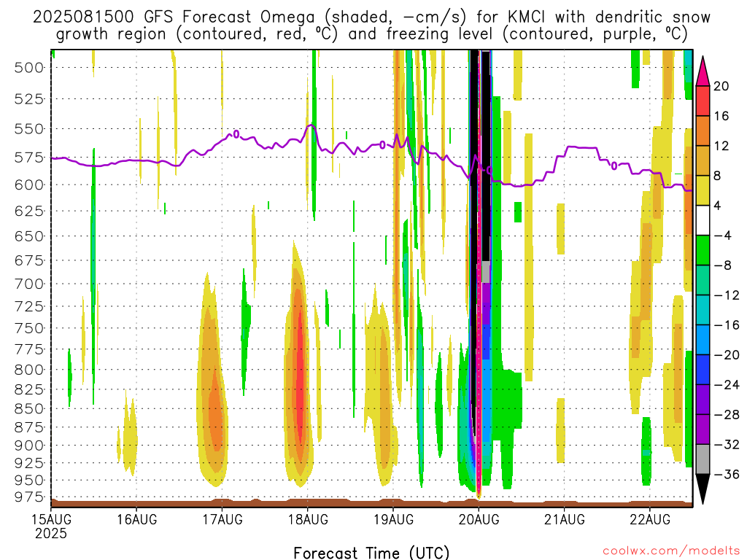Screen dimensions: 747x560
Task: Click the 17AUG x-axis label
Action: pos(222,519)
